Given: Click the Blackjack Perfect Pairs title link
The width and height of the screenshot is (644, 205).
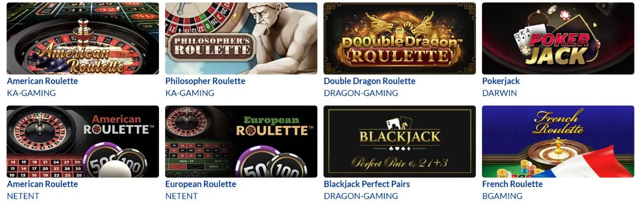Looking at the screenshot, I should point(367,184).
